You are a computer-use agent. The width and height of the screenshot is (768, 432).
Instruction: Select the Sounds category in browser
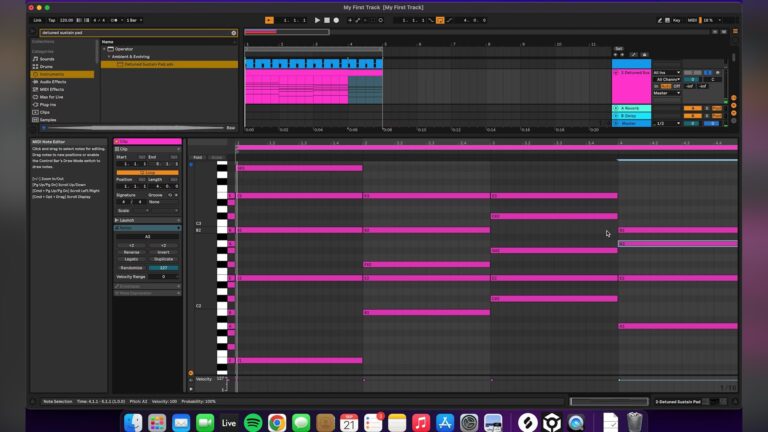coord(48,59)
